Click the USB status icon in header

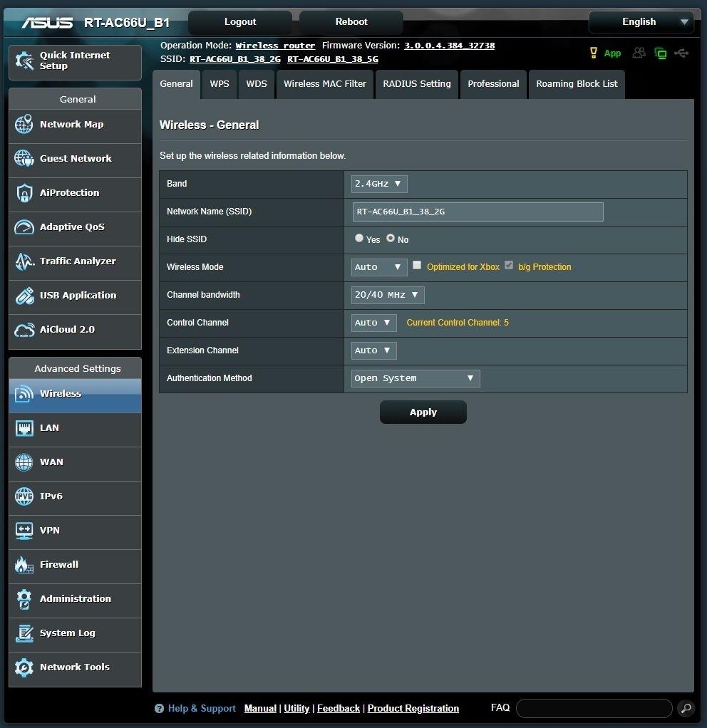[681, 53]
